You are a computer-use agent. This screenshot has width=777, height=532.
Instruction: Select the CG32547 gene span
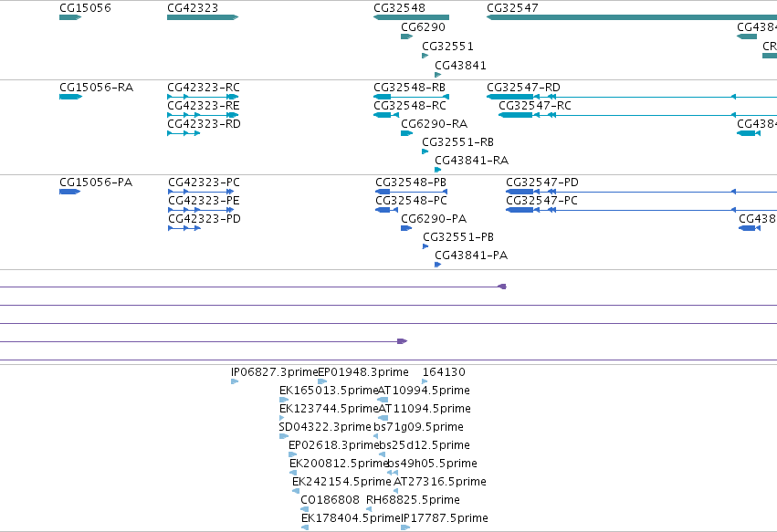tap(632, 17)
